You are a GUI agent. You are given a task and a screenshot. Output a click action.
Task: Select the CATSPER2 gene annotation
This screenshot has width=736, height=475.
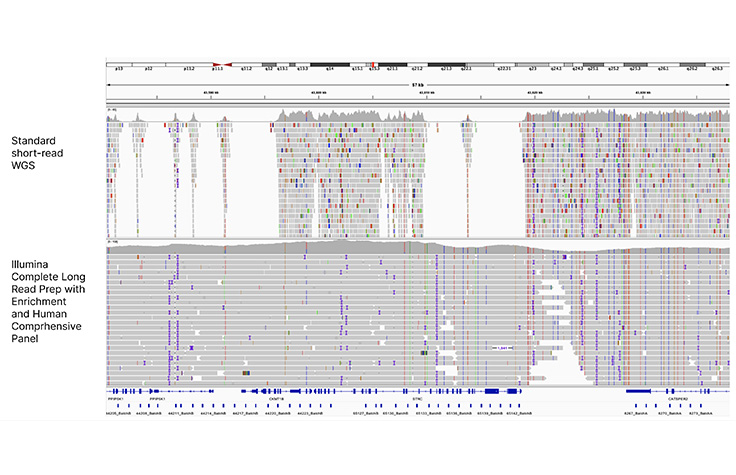point(678,397)
